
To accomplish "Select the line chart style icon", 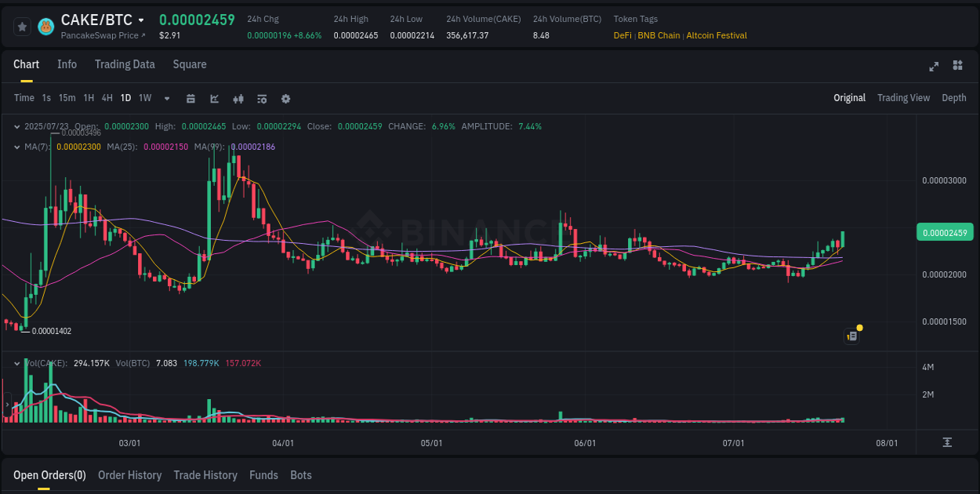I will 214,98.
